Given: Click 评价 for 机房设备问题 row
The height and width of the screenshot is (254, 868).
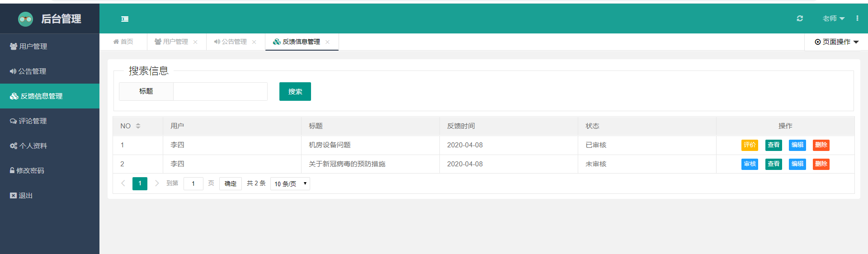Looking at the screenshot, I should (x=750, y=145).
